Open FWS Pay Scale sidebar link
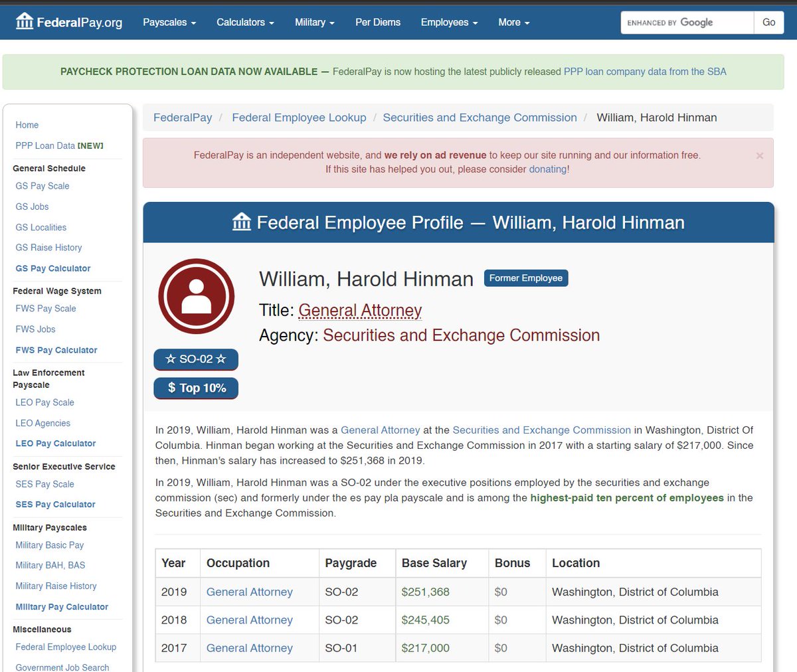797x672 pixels. tap(46, 309)
